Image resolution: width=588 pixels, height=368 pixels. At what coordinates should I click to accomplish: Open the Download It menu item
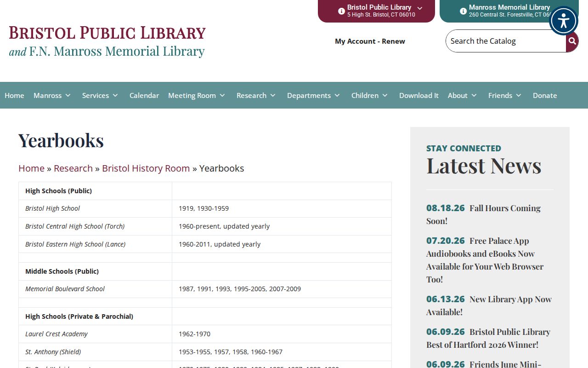(x=419, y=95)
